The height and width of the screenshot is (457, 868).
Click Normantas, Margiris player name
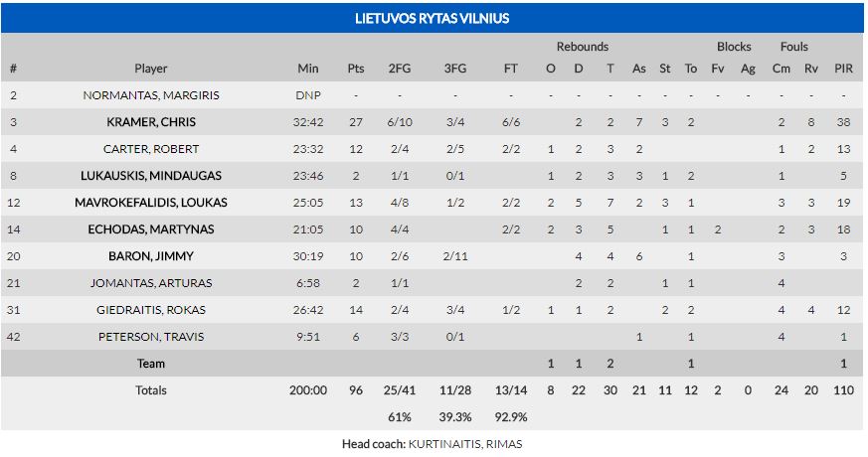151,95
